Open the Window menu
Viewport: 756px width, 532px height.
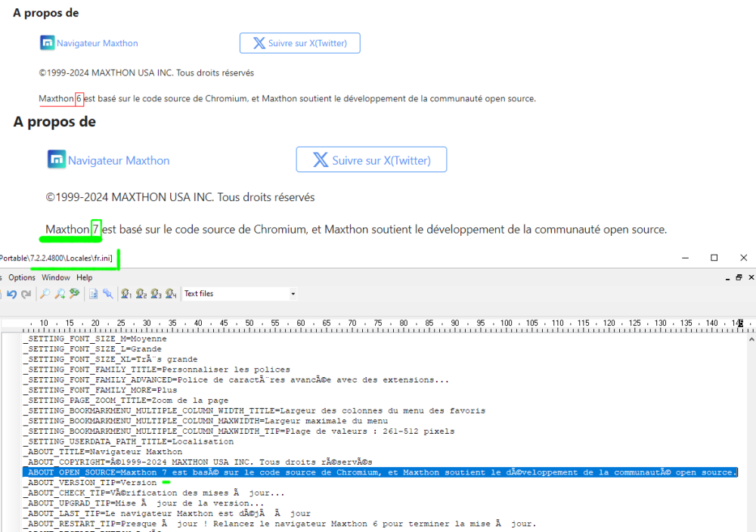(x=56, y=278)
